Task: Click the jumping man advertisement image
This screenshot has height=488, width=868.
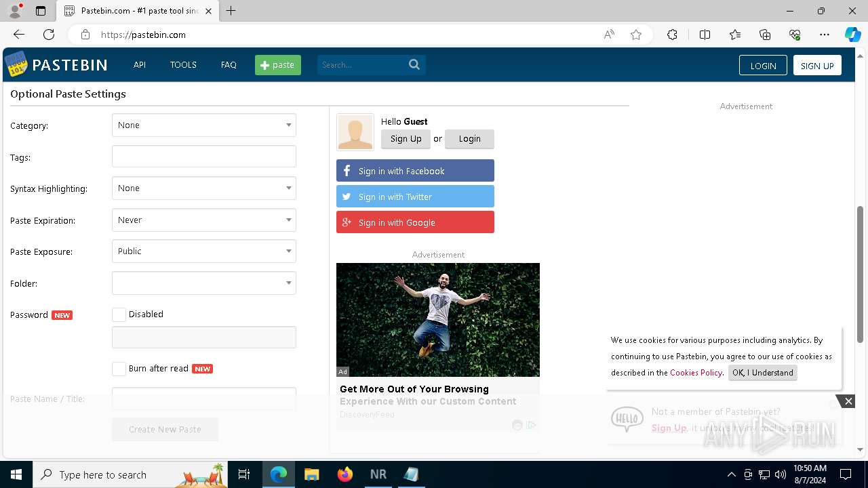Action: [x=438, y=320]
